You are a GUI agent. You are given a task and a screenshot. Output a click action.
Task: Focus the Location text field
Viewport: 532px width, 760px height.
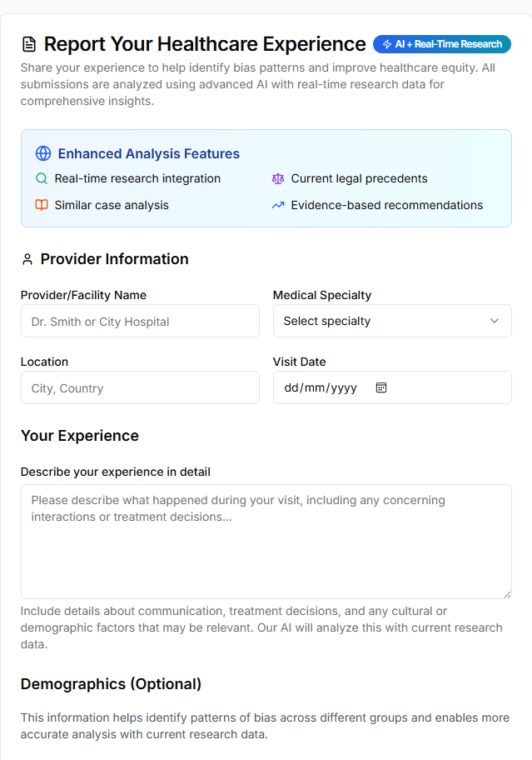[x=140, y=387]
